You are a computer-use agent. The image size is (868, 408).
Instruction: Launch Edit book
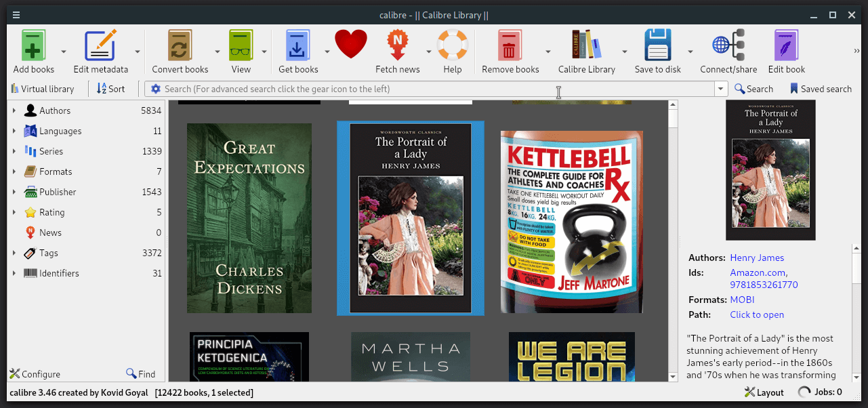(785, 46)
